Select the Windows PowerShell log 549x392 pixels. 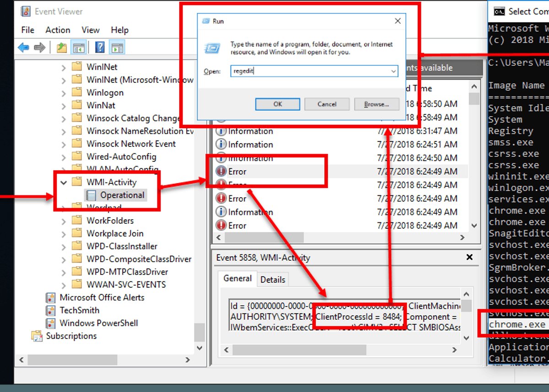[x=98, y=323]
